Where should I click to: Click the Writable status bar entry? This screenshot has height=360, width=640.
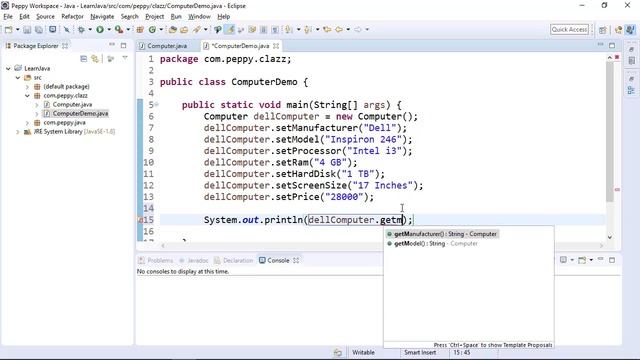[363, 353]
